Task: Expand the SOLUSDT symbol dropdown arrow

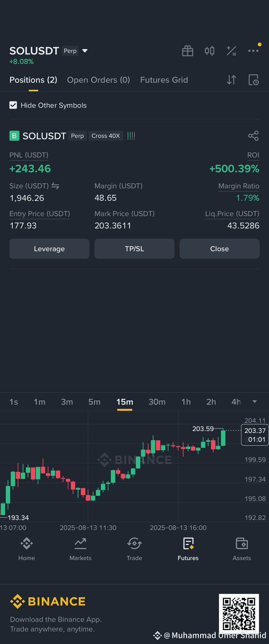Action: pos(85,51)
